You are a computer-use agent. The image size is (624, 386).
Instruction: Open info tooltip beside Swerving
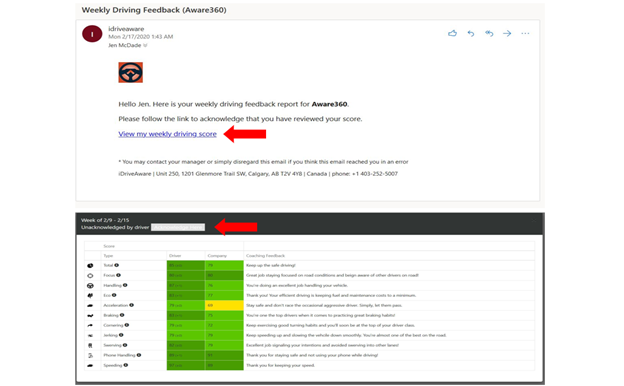pos(125,345)
